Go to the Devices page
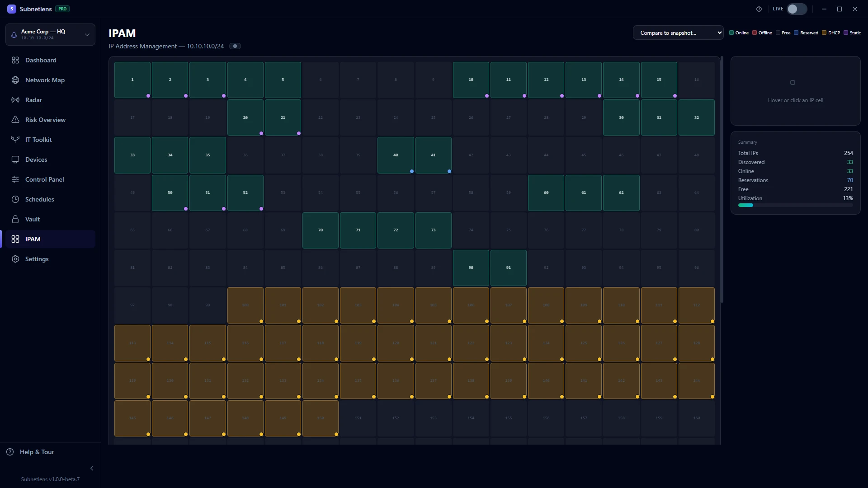The height and width of the screenshot is (488, 868). (50, 160)
